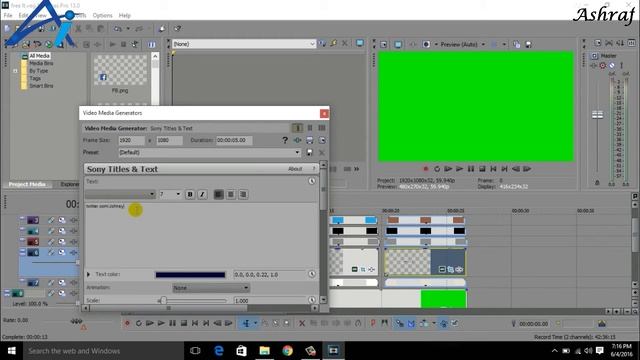The height and width of the screenshot is (360, 640).
Task: Click Go to End under video preview
Action: [504, 169]
